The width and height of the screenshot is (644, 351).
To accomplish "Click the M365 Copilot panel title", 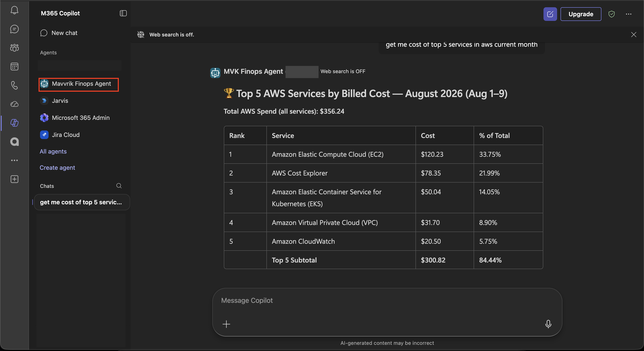I will click(60, 13).
